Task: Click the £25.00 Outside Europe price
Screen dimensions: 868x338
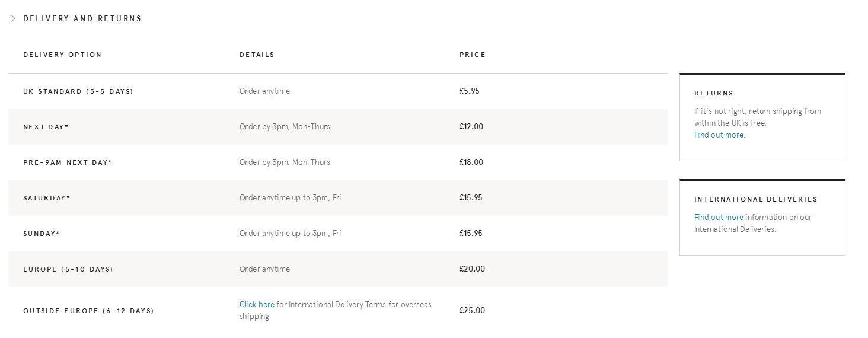Action: pos(472,311)
